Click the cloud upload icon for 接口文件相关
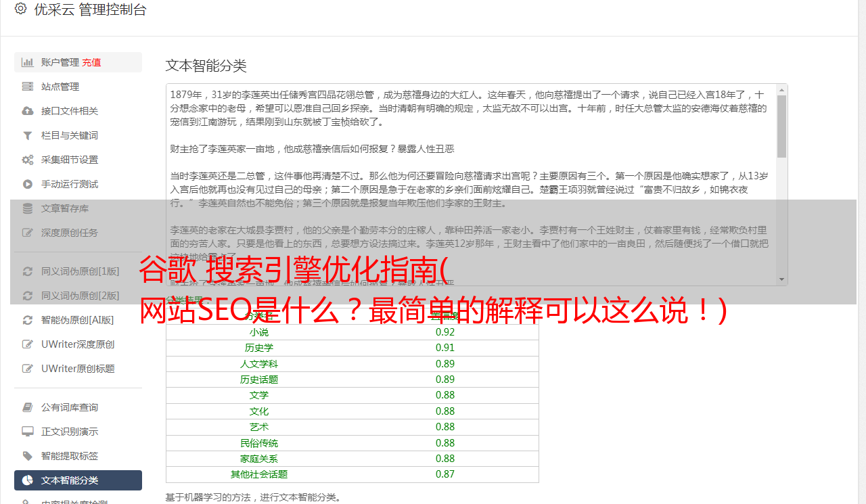The image size is (866, 504). (x=28, y=111)
